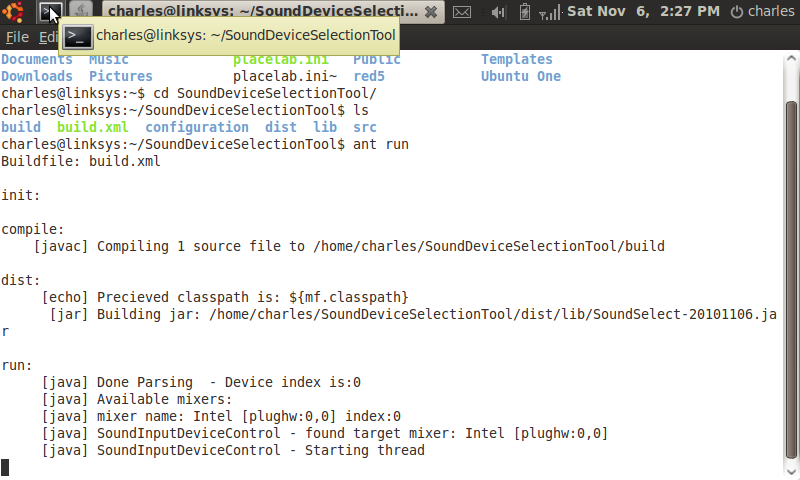Click the terminal scrollbar down arrow
The image size is (800, 480).
[791, 472]
